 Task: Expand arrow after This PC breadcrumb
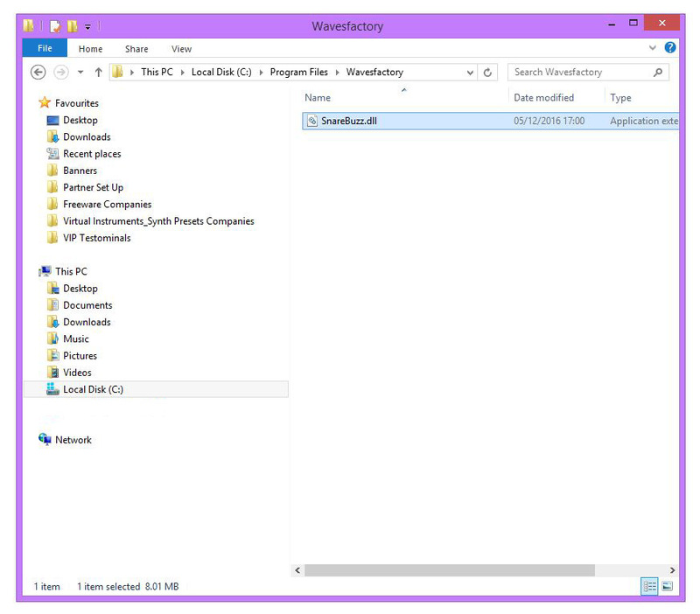[x=182, y=73]
